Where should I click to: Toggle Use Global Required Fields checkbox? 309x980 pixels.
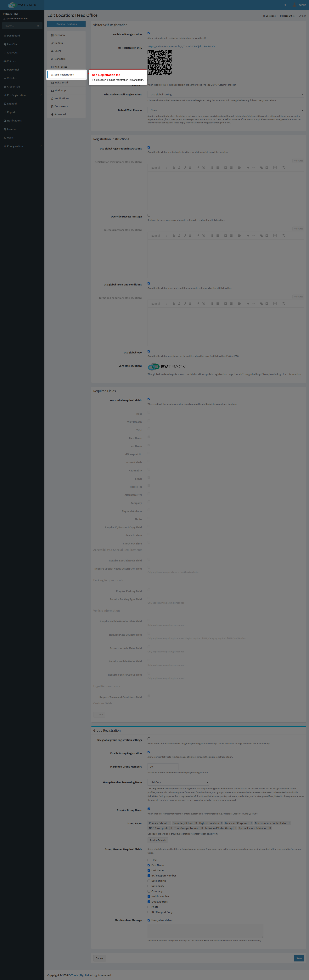tap(149, 399)
